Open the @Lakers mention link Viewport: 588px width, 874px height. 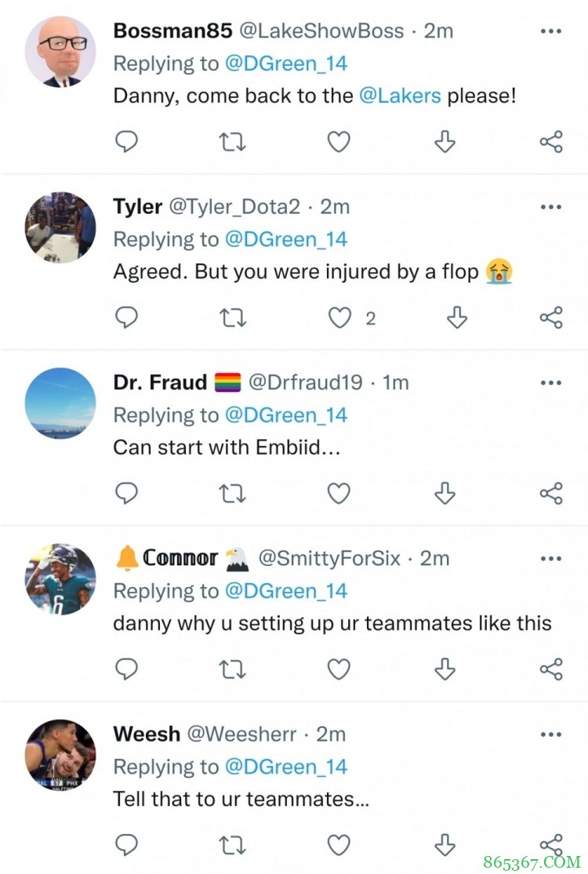click(x=400, y=96)
